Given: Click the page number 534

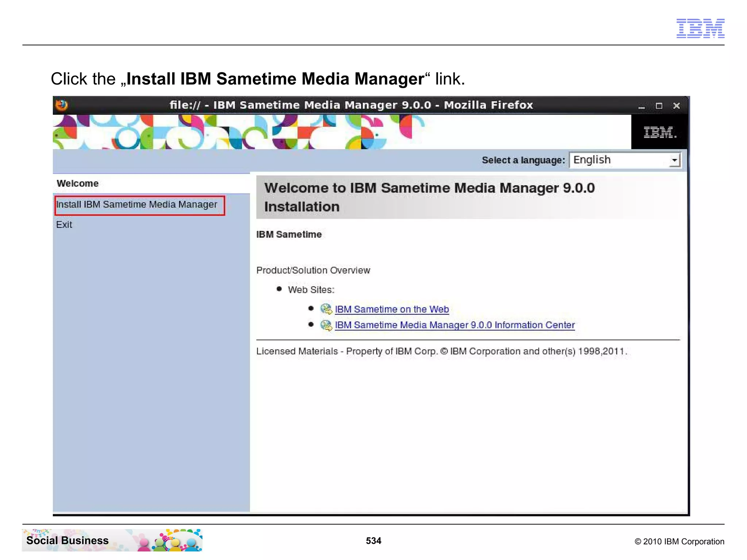Looking at the screenshot, I should [373, 541].
